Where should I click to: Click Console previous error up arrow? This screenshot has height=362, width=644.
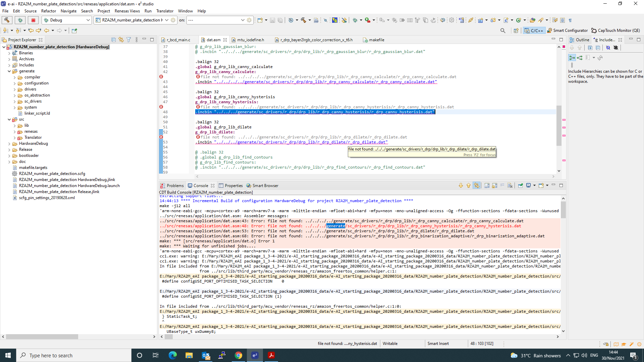469,186
